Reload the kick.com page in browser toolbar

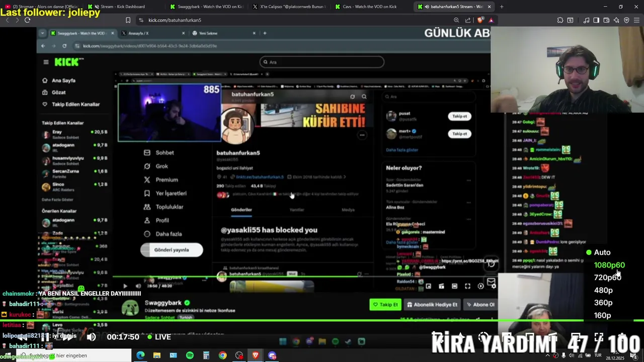click(x=27, y=20)
